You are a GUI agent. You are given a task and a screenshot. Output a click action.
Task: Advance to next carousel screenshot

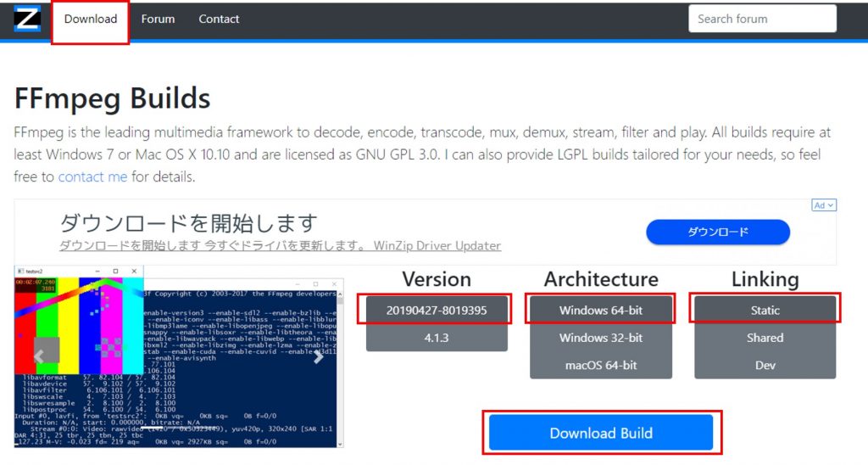(x=319, y=356)
